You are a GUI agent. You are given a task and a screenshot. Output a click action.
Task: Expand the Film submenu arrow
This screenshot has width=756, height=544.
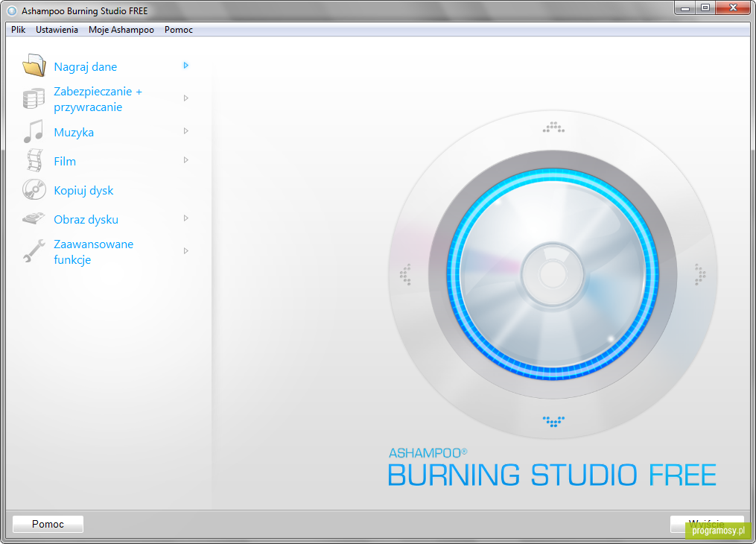pyautogui.click(x=185, y=160)
